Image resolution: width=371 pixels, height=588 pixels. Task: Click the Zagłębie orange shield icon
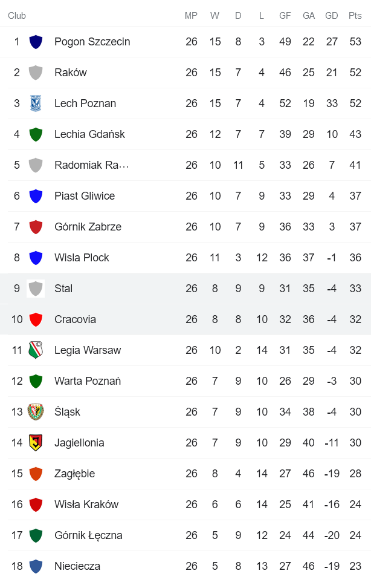36,474
